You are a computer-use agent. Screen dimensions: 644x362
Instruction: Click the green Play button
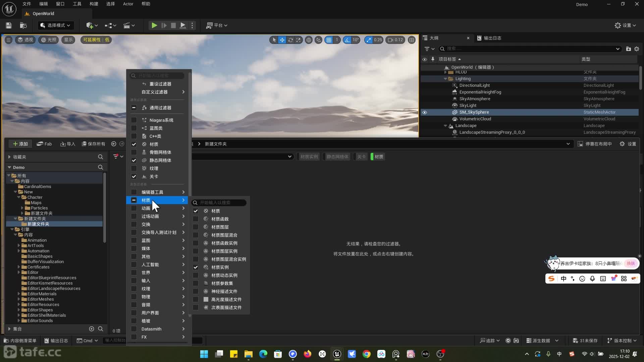pos(154,25)
